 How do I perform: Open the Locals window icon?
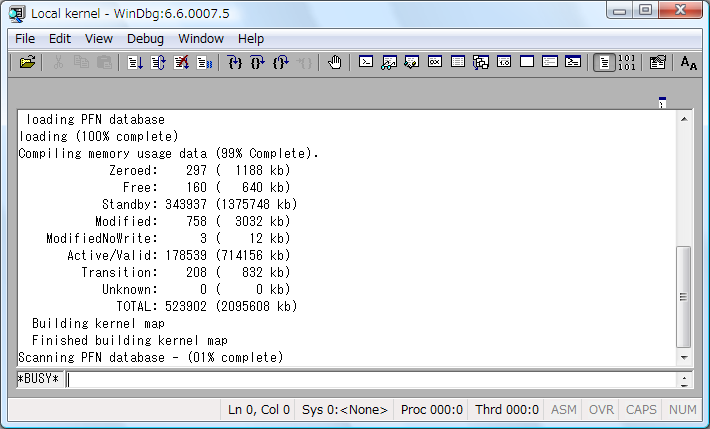tap(412, 62)
